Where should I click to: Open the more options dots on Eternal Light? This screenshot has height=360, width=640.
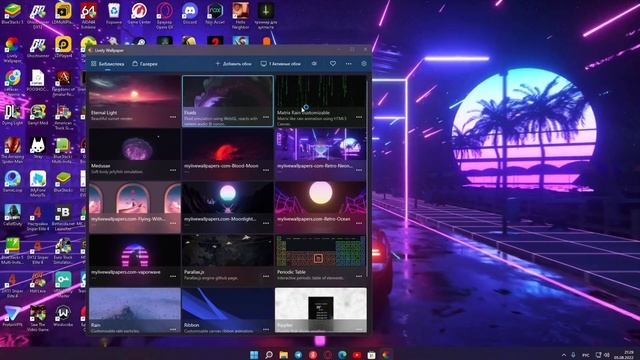[x=173, y=117]
